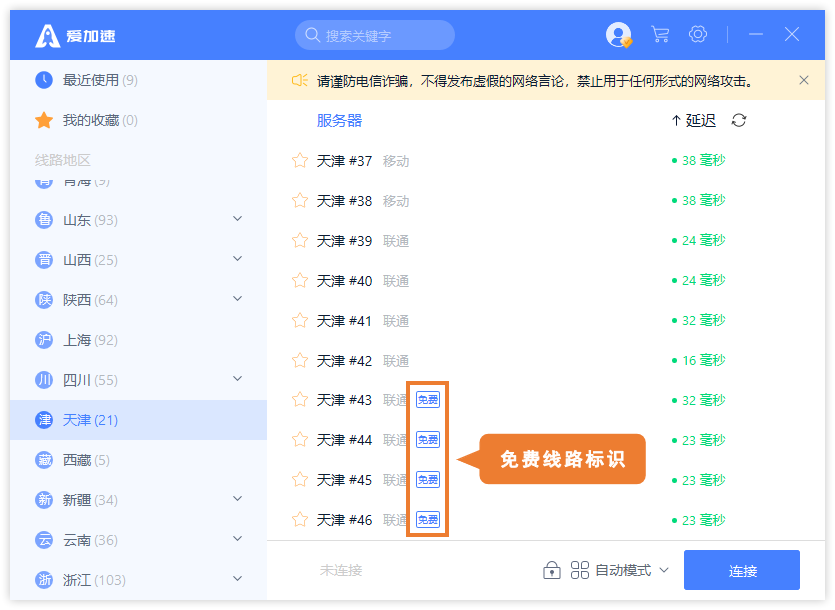Sort servers by 延迟 column
This screenshot has height=610, width=835.
click(694, 120)
